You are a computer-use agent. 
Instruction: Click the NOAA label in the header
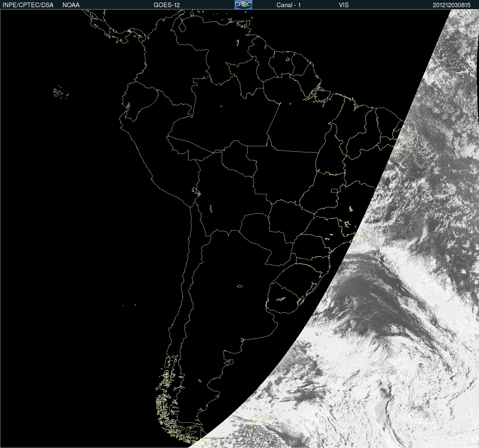(71, 5)
